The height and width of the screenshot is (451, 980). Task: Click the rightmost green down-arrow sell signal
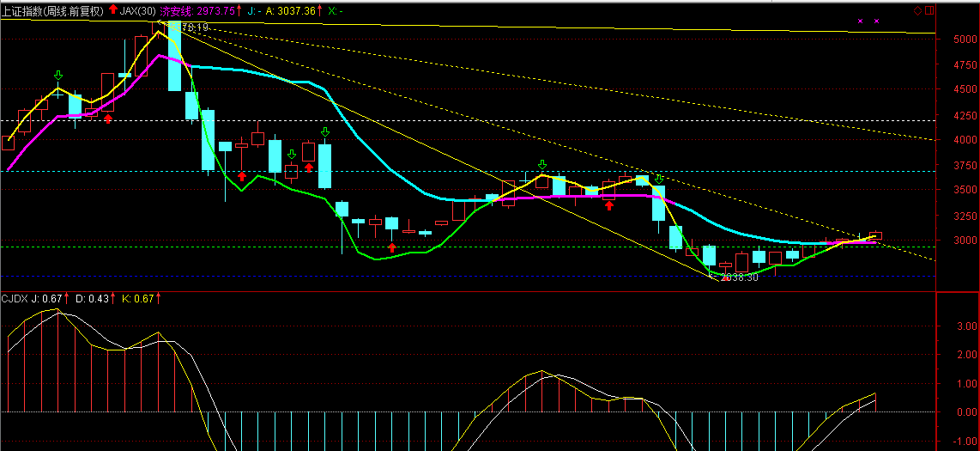tap(659, 179)
